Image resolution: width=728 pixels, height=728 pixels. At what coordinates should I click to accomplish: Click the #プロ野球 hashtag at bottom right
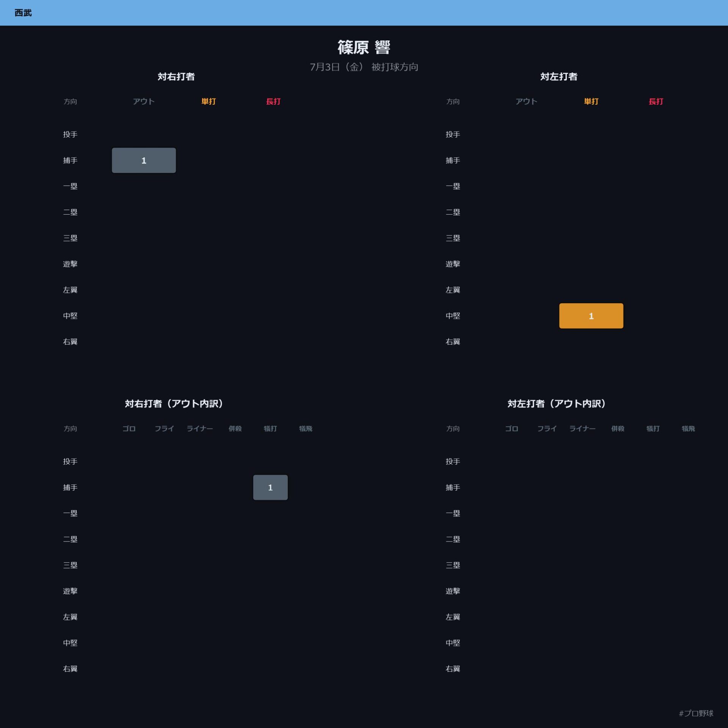[x=696, y=713]
